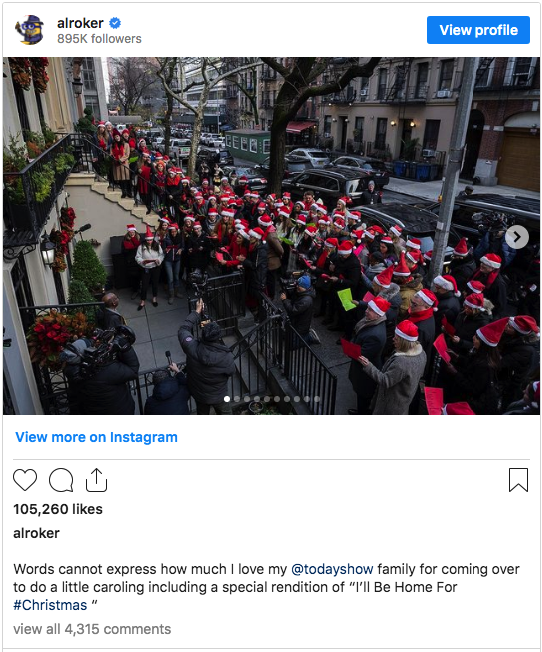Open alroker username in the header
This screenshot has height=652, width=542.
(80, 23)
